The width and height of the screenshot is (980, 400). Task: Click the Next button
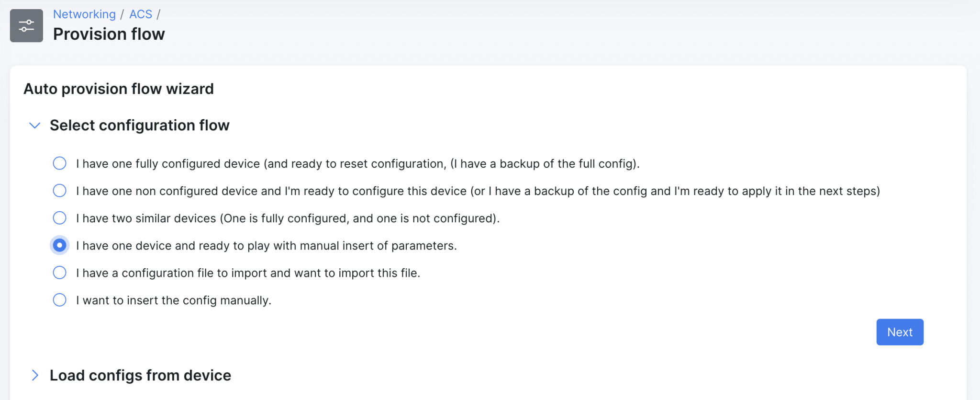[900, 332]
